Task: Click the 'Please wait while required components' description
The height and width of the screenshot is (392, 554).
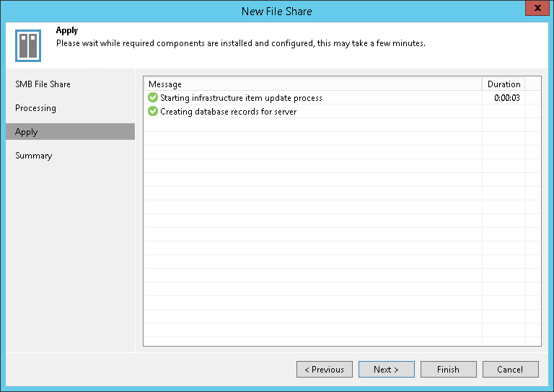Action: point(240,43)
